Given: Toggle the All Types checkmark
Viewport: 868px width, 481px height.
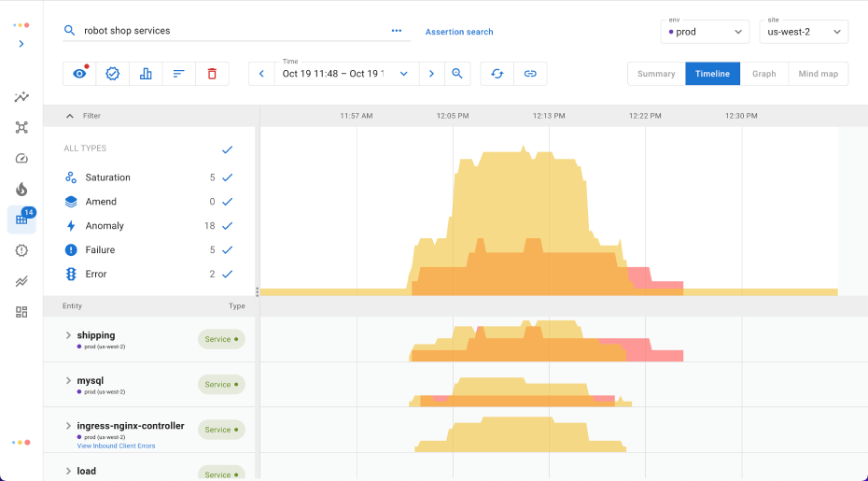Looking at the screenshot, I should point(227,149).
